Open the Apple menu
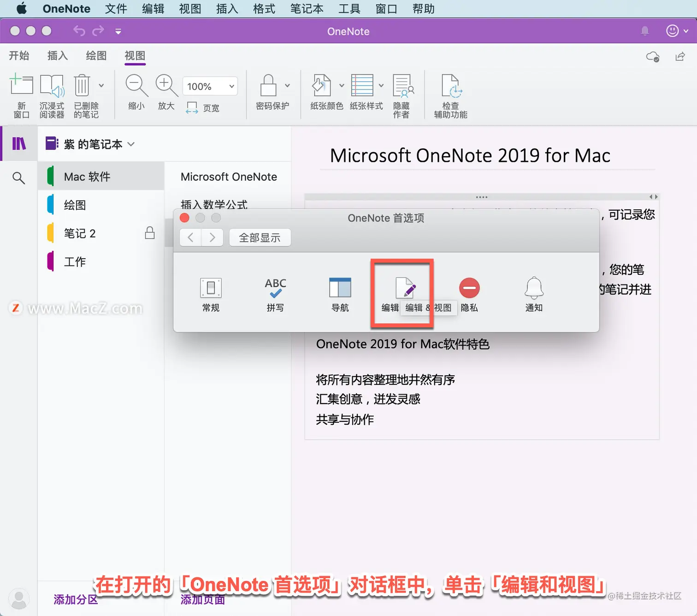Screen dimensions: 697x616 click(21, 9)
